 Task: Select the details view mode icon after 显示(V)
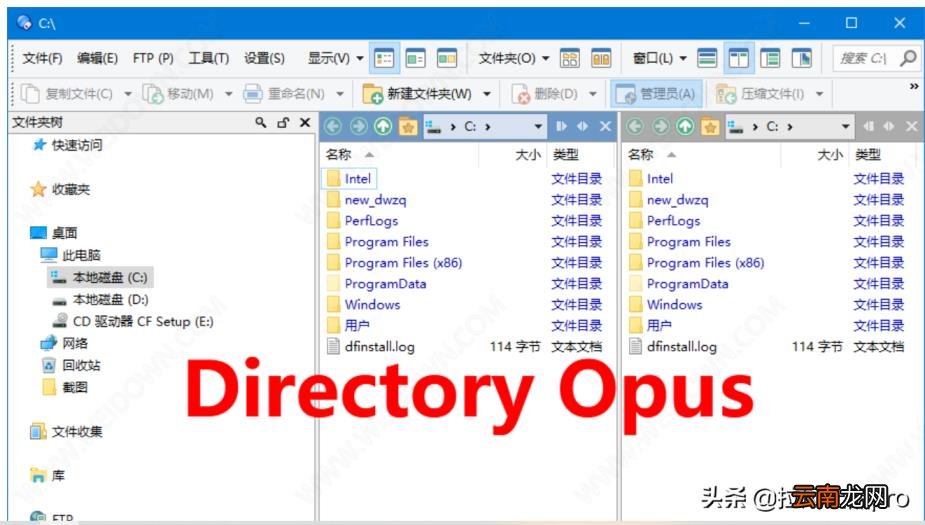384,58
